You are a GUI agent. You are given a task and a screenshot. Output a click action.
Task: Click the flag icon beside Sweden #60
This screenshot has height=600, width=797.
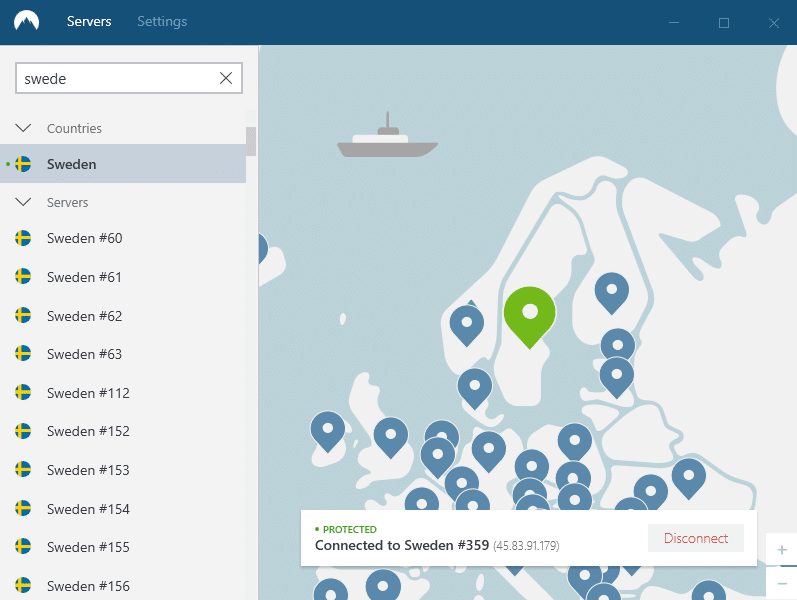(x=23, y=238)
